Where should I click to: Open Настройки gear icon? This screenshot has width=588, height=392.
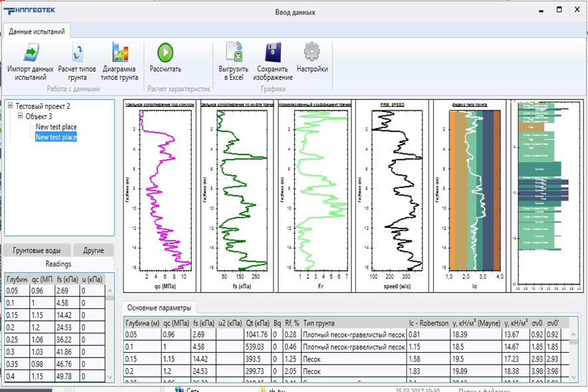312,52
